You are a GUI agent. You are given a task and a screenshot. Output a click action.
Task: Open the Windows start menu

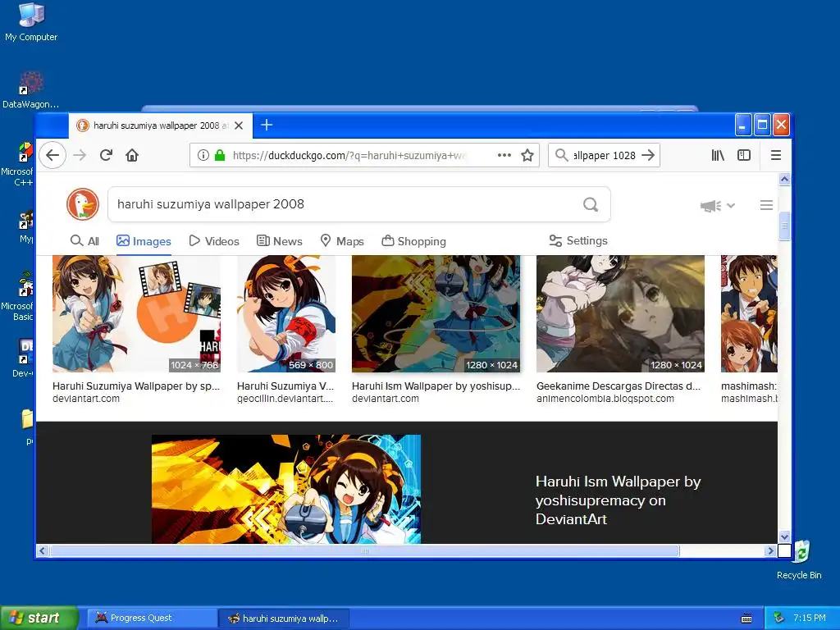click(x=39, y=619)
